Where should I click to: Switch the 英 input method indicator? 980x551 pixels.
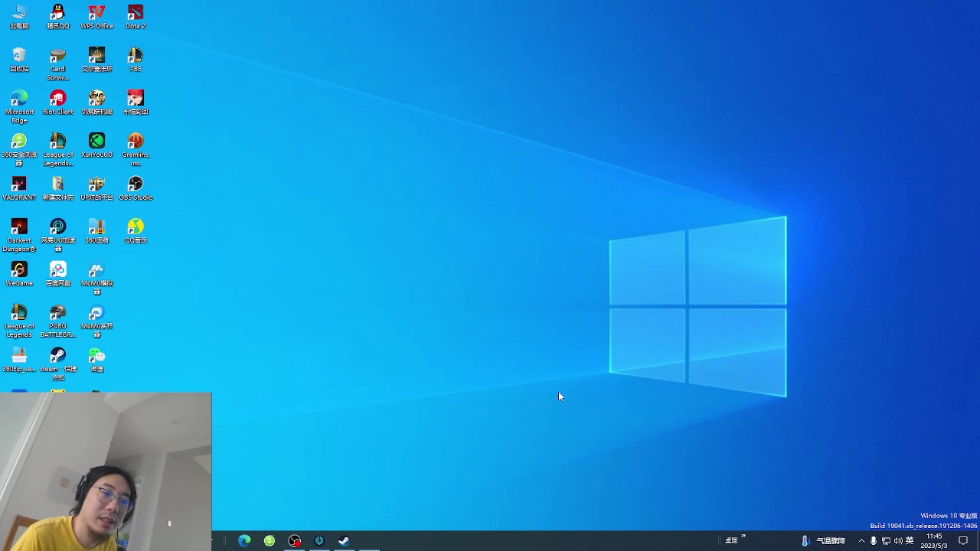(x=910, y=541)
